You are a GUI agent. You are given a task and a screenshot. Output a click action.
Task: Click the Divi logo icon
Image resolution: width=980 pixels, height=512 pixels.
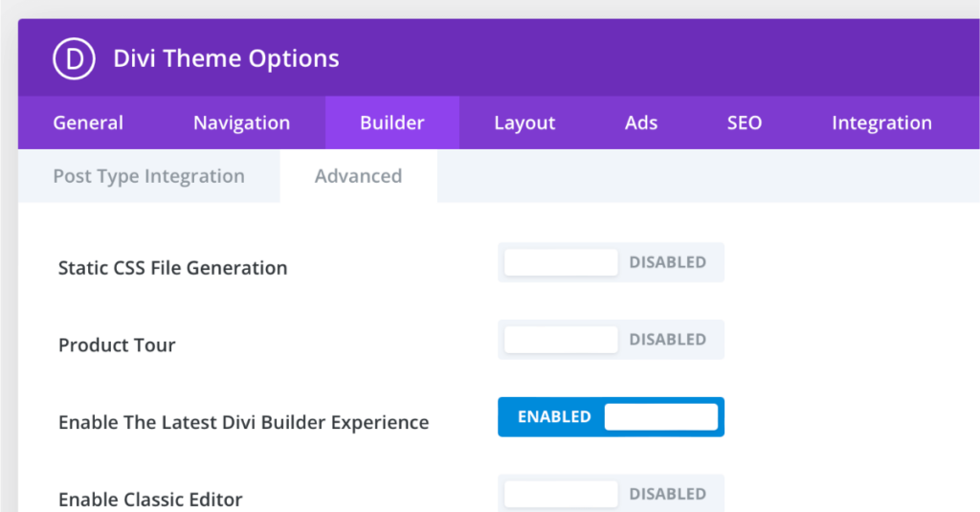74,58
